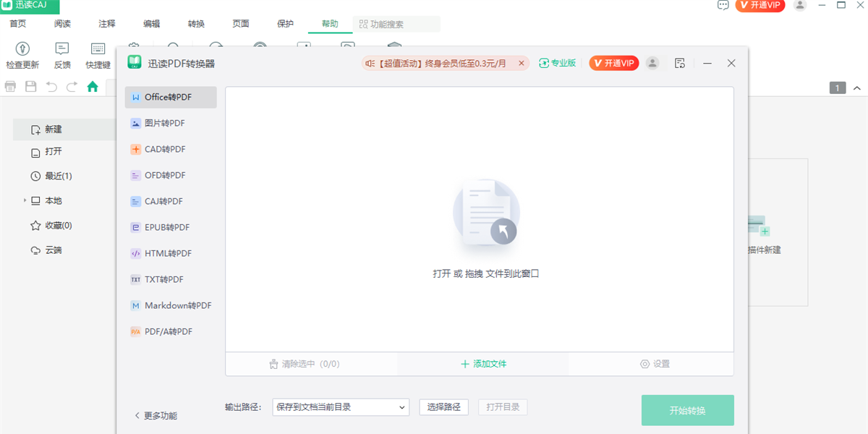This screenshot has width=868, height=434.
Task: Click the 功能搜索 search field
Action: 396,24
